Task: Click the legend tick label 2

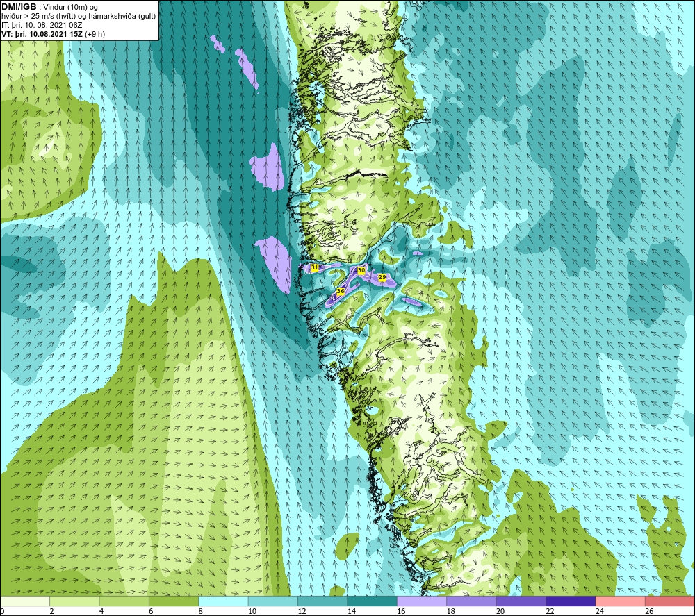Action: point(52,611)
